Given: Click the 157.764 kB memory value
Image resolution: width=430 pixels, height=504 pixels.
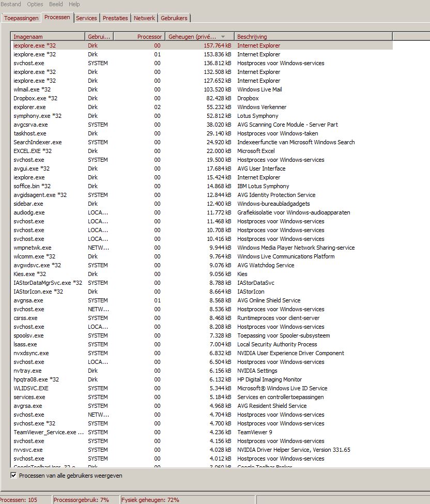Looking at the screenshot, I should 217,45.
